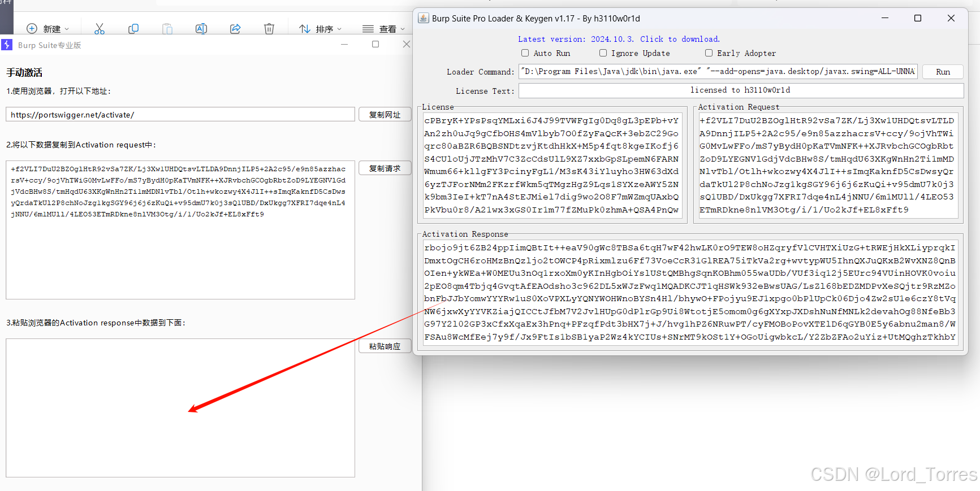Minimize the Keygen window

coord(885,18)
